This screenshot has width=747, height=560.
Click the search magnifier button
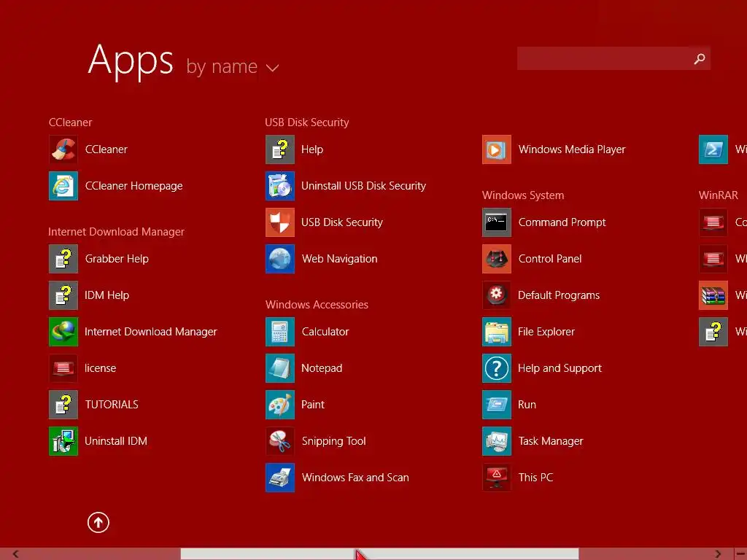[700, 58]
